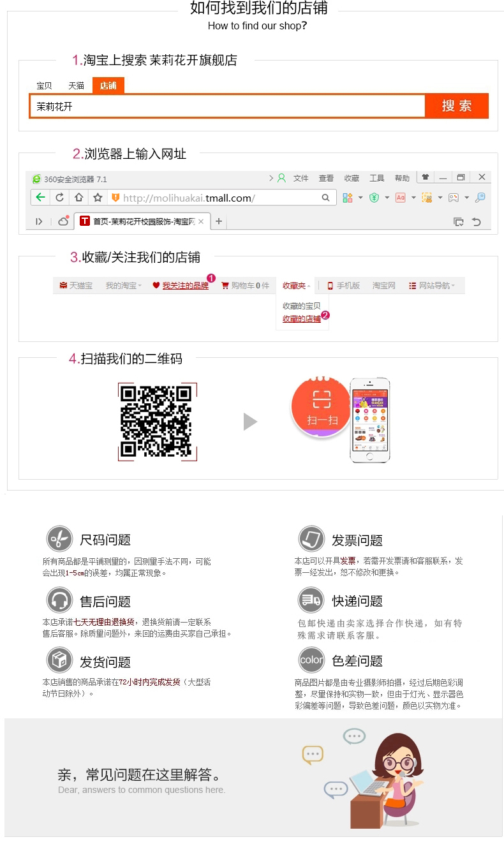The image size is (504, 851).
Task: Select the orange 店铺 search tab
Action: (x=108, y=85)
